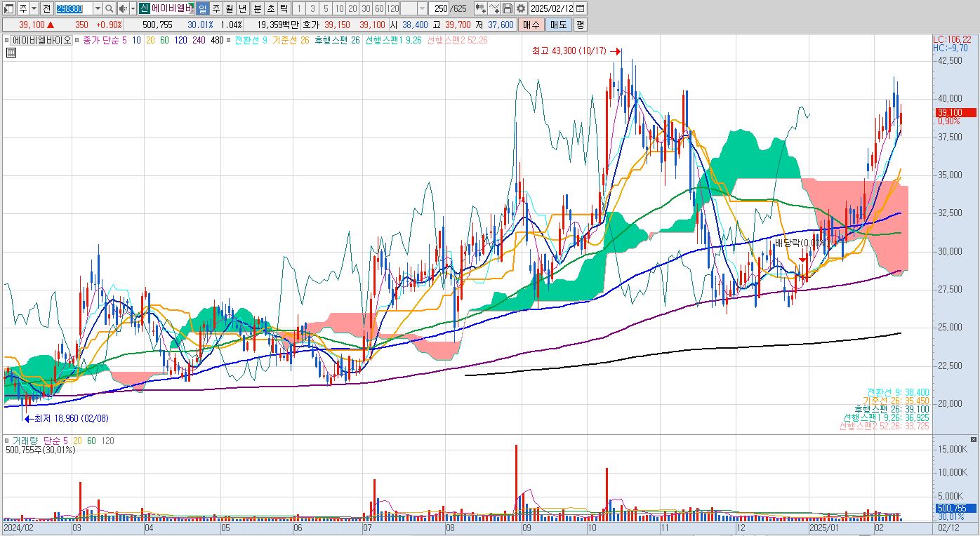The image size is (980, 536).
Task: Click the 전환선 9 legend label
Action: (x=250, y=40)
